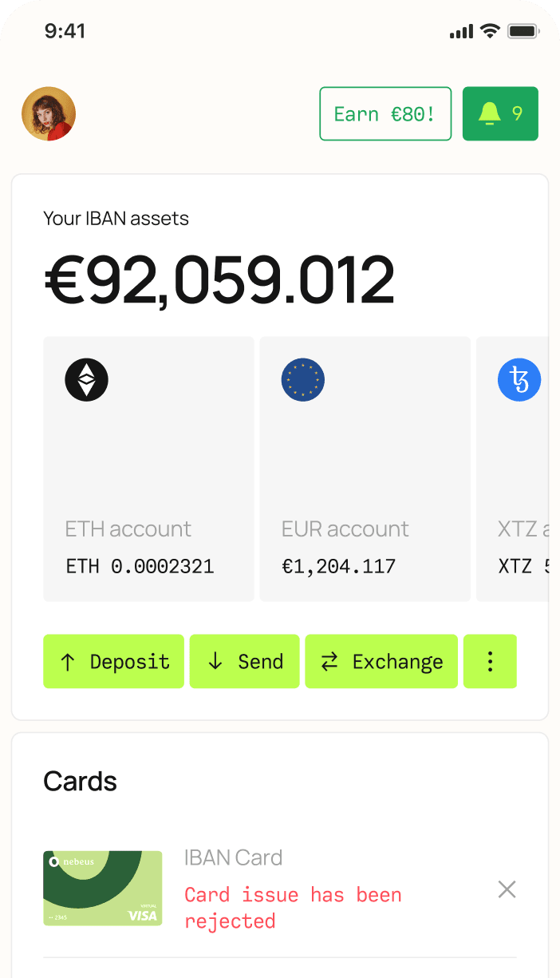Tap the notification bell icon
Viewport: 560px width, 978px height.
(x=489, y=114)
